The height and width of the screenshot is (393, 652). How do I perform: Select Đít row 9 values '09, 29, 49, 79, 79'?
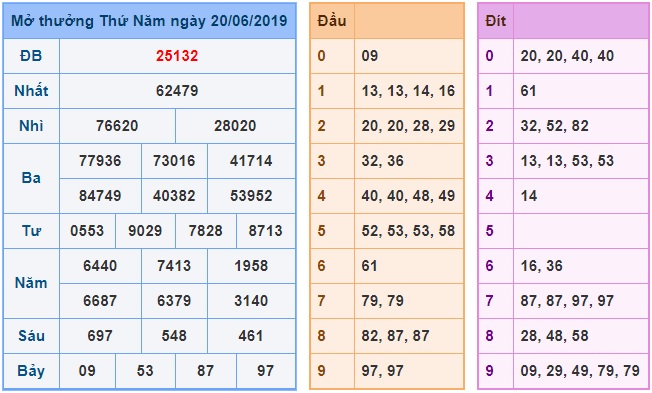[x=580, y=370]
